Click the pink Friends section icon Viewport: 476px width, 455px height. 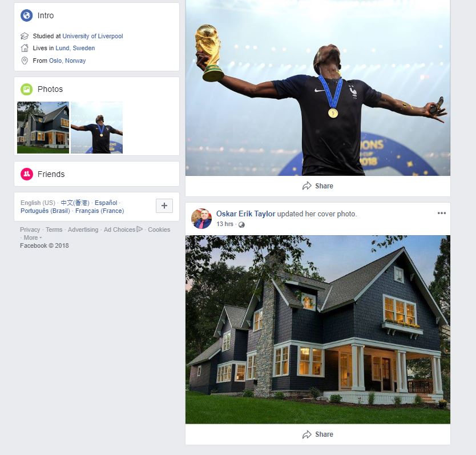(x=26, y=174)
